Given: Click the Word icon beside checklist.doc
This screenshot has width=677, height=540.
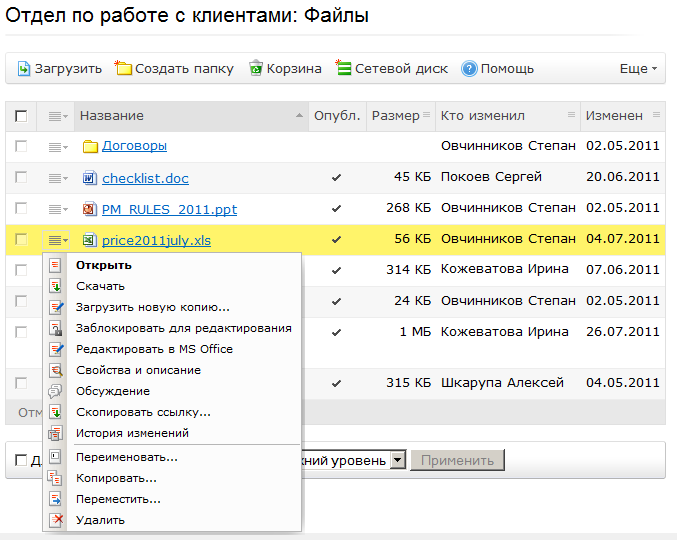Looking at the screenshot, I should (89, 178).
